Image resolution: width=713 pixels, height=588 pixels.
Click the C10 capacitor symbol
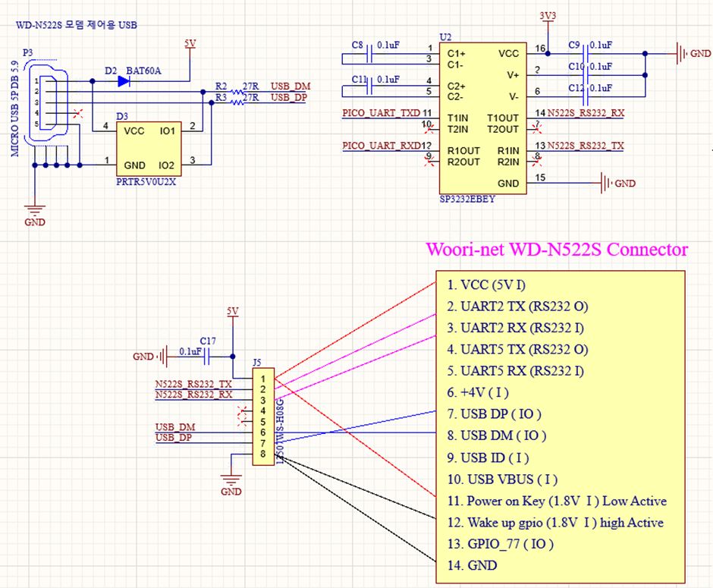pos(586,75)
